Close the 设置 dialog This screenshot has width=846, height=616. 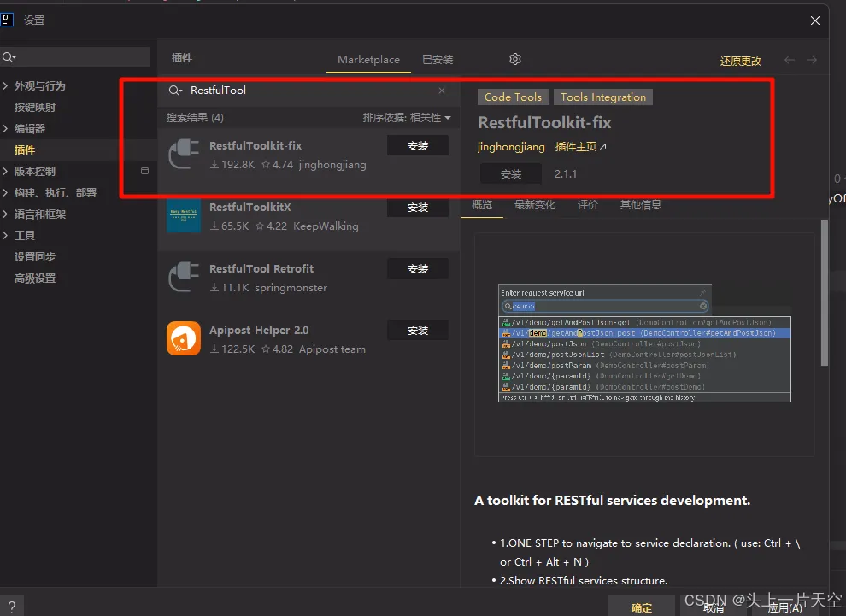click(x=814, y=21)
